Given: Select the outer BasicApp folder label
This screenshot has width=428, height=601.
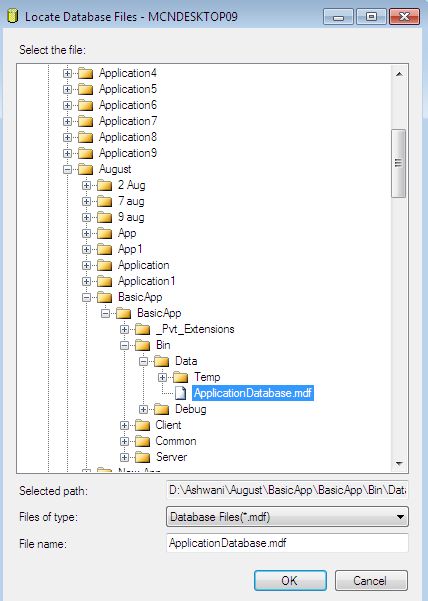Looking at the screenshot, I should tap(140, 297).
